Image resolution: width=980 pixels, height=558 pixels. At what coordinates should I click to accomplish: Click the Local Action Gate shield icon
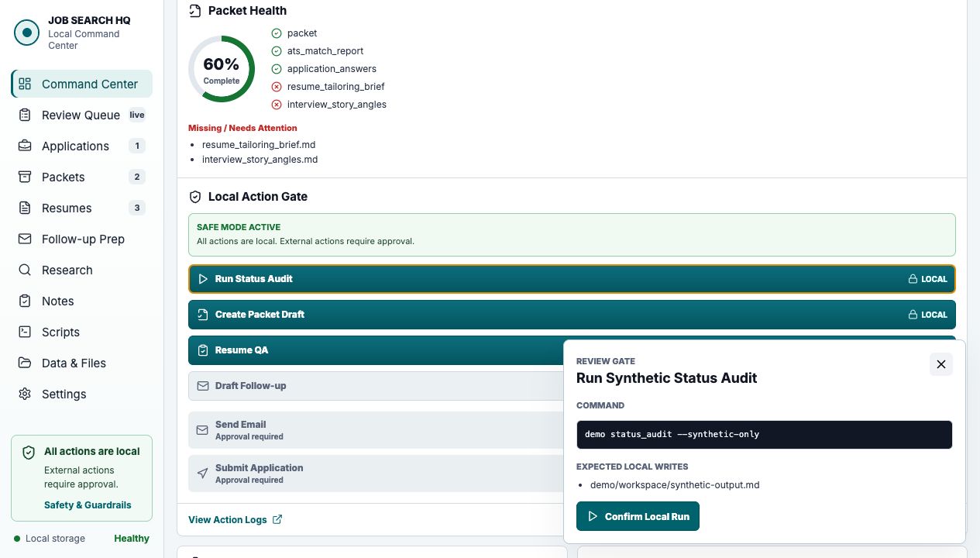(x=195, y=197)
